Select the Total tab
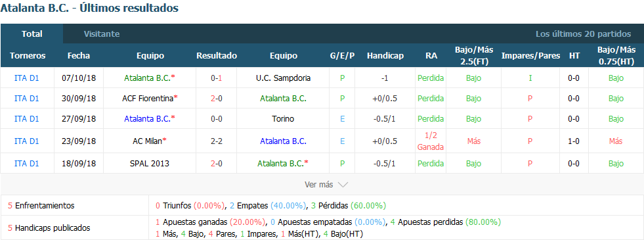 point(32,34)
